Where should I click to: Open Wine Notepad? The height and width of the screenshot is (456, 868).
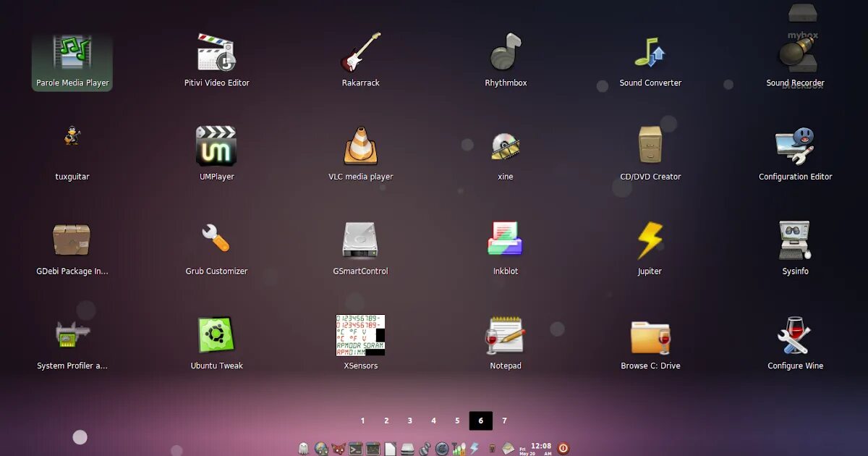(506, 343)
